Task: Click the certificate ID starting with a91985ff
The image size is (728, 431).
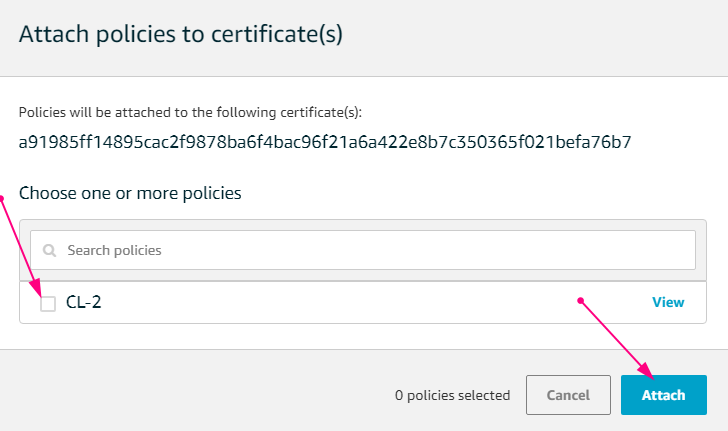Action: [x=325, y=142]
